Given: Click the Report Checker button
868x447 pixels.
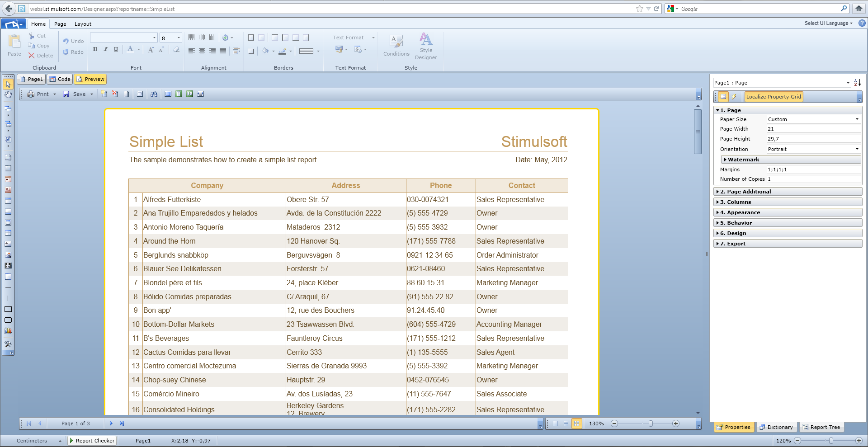Looking at the screenshot, I should 92,441.
